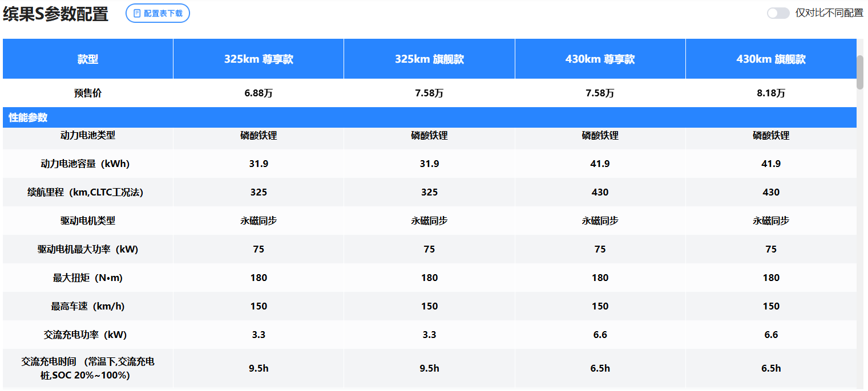This screenshot has height=391, width=868.
Task: Click the 缤果S参数配置 page title
Action: pos(55,14)
